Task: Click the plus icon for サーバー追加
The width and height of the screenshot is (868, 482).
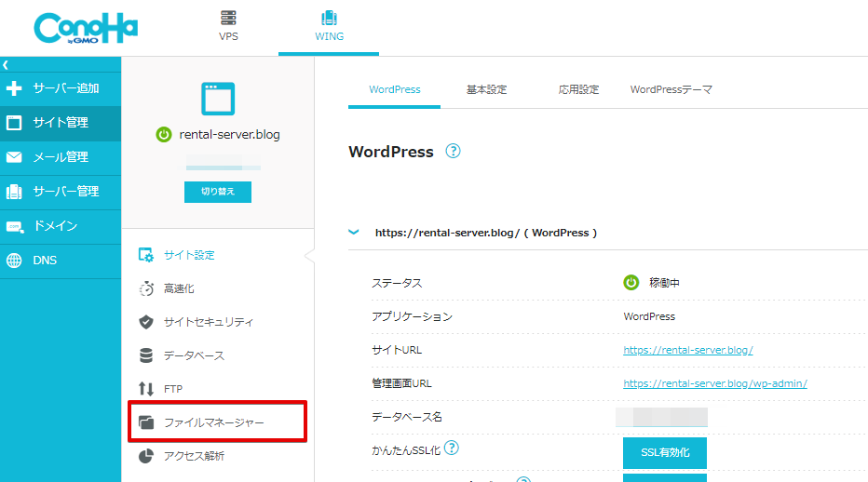Action: click(14, 88)
